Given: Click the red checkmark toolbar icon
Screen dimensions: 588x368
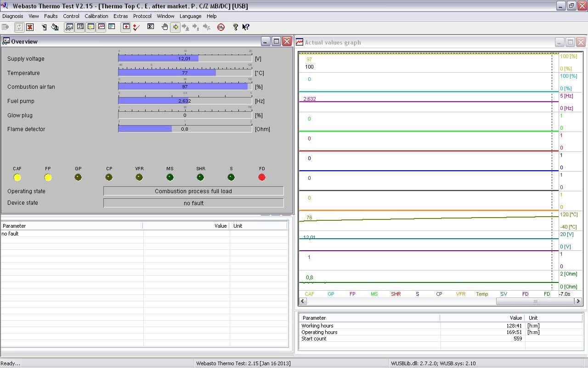Looking at the screenshot, I should [136, 27].
